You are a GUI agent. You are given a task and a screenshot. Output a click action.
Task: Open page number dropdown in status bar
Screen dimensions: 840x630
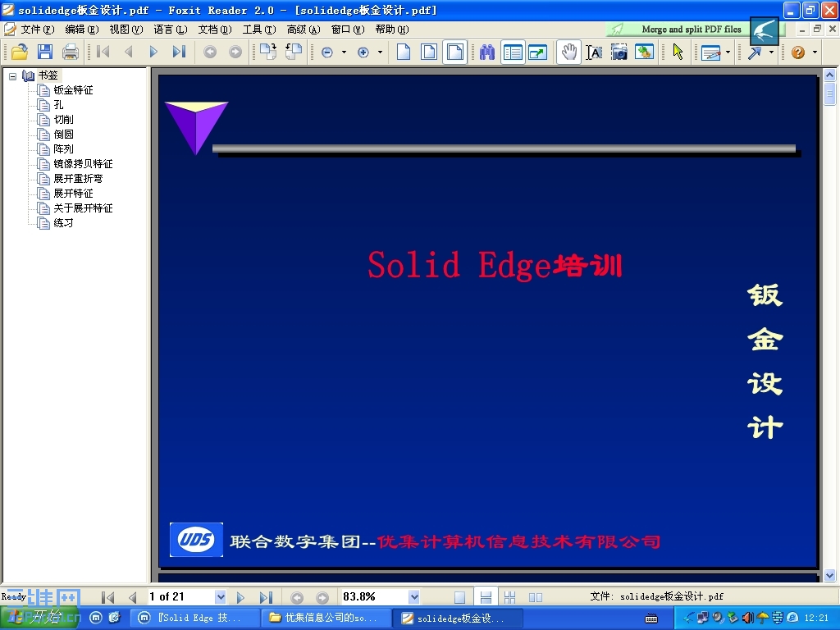click(220, 596)
